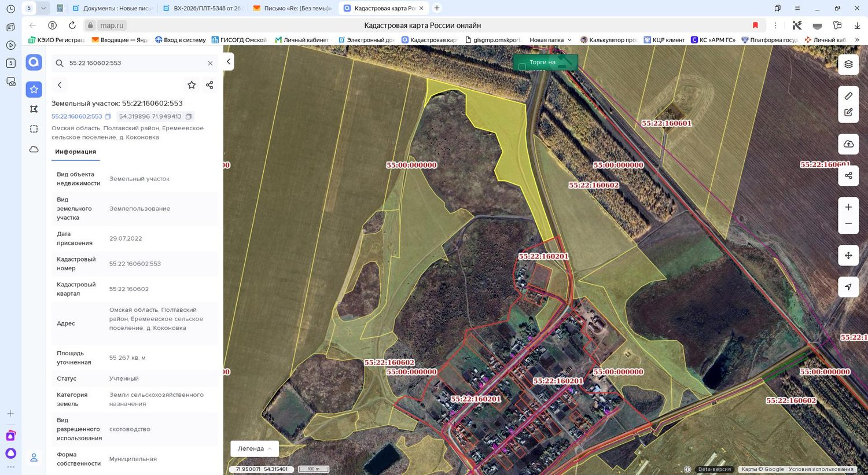Locate my position on map
The height and width of the screenshot is (475, 868).
[848, 287]
